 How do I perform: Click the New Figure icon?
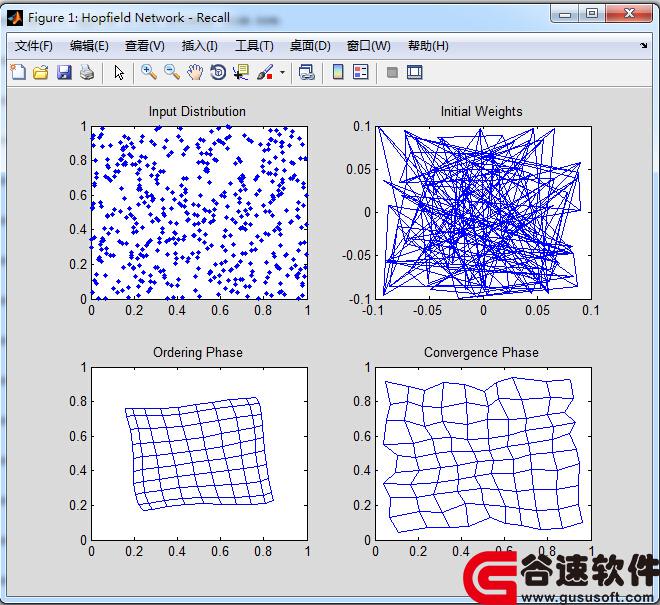[x=18, y=72]
